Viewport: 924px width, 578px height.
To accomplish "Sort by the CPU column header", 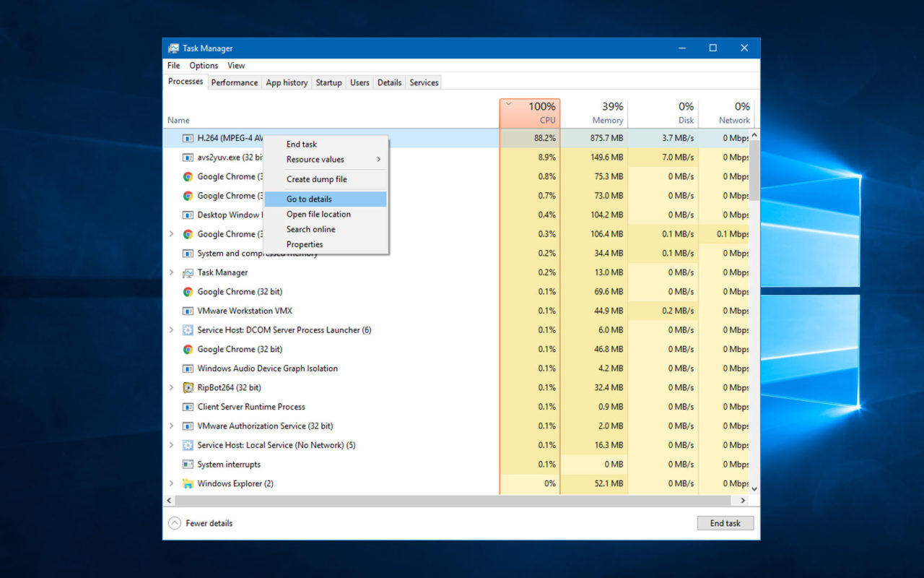I will tap(530, 113).
